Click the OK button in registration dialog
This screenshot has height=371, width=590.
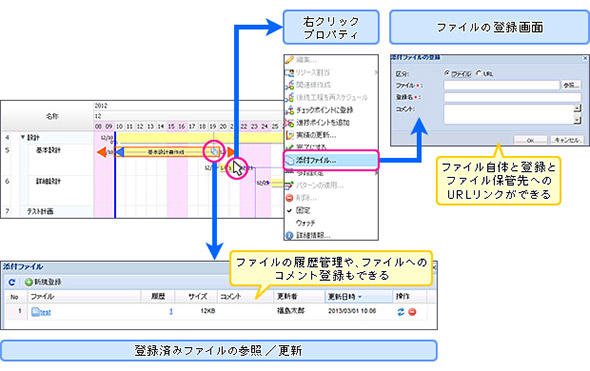(x=530, y=140)
